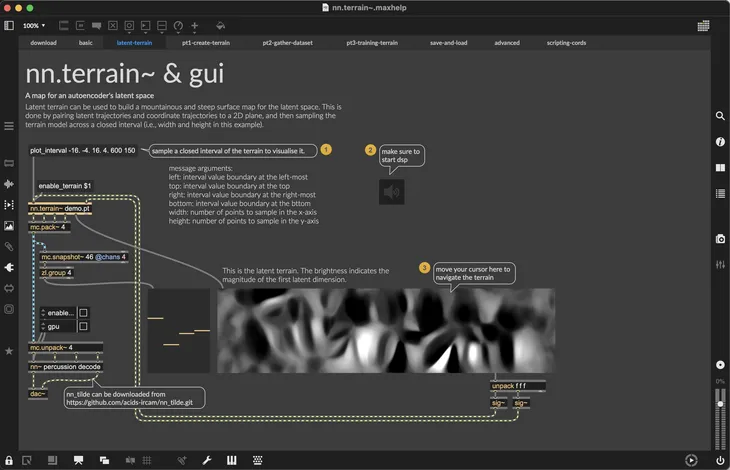Add a toggle object from toolbar
Viewport: 730px width, 470px height.
click(113, 26)
